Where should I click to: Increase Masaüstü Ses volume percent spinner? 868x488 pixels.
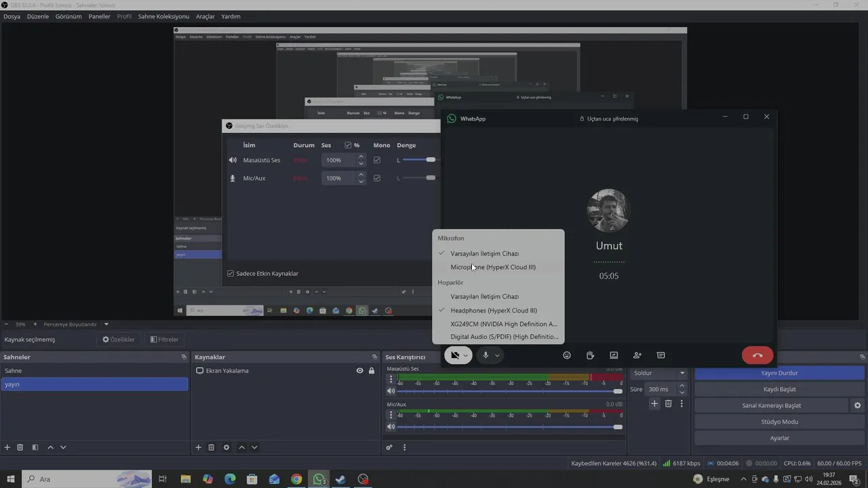pos(361,157)
